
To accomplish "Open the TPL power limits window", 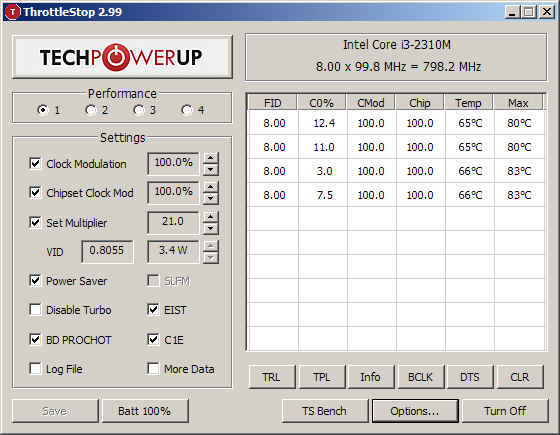I will [322, 377].
